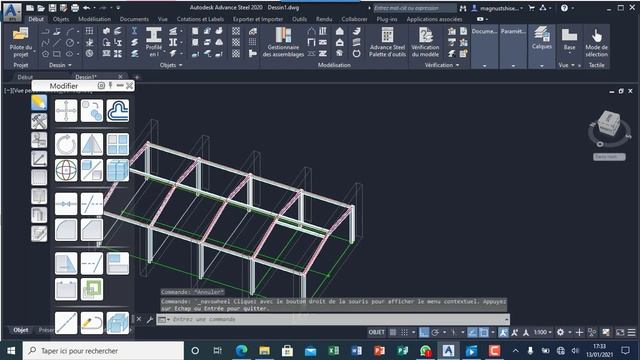The height and width of the screenshot is (360, 640).
Task: Click the Move tool in Modifier palette
Action: tap(66, 111)
